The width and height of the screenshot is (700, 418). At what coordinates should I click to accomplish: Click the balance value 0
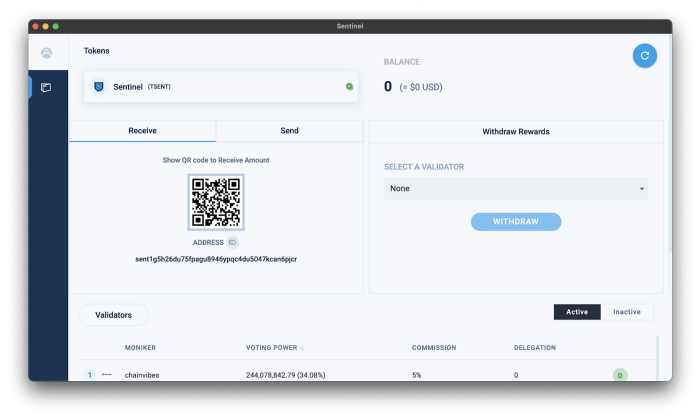pos(388,86)
